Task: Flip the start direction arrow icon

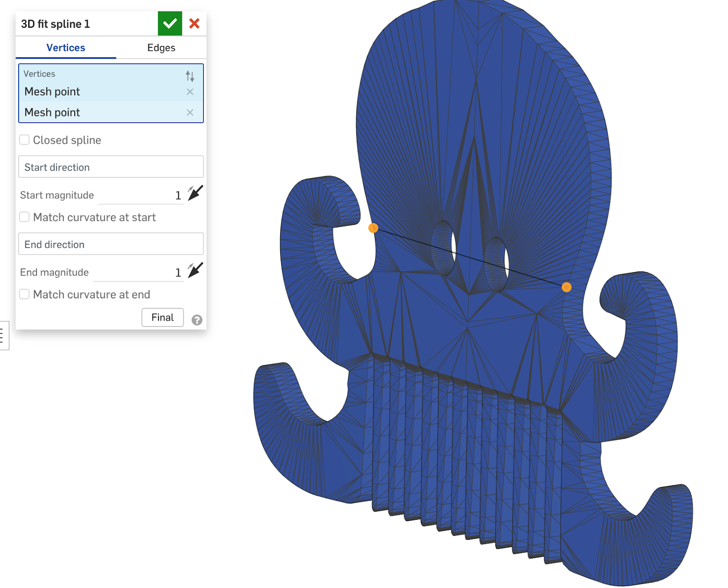Action: click(195, 193)
